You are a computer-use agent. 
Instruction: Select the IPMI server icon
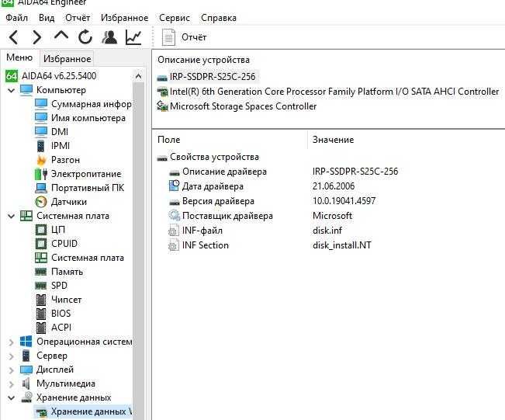coord(40,146)
